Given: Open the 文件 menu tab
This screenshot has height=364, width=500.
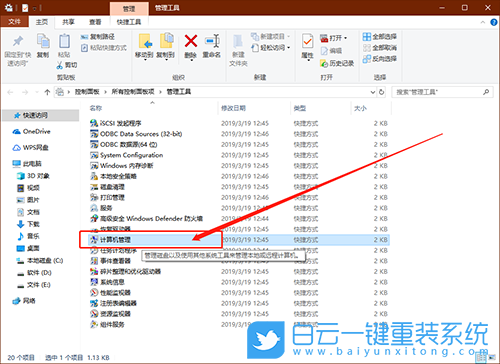Looking at the screenshot, I should tap(14, 22).
